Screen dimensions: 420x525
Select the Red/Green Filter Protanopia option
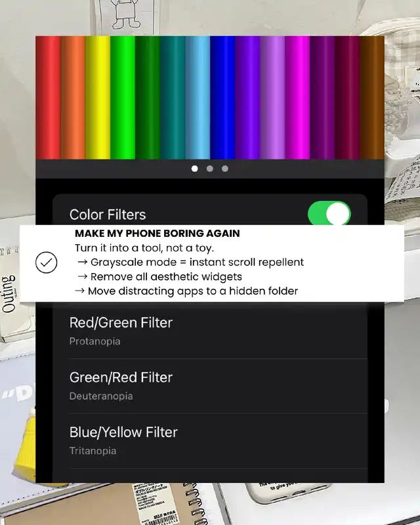coord(210,331)
